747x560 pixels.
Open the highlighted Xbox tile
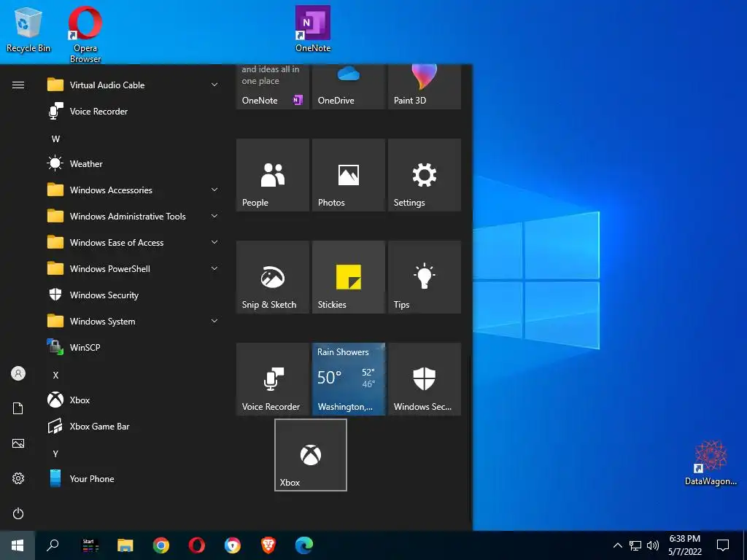point(311,455)
